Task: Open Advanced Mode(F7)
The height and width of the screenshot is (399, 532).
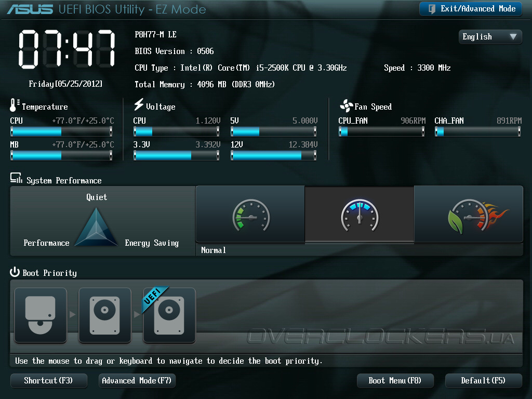Action: pyautogui.click(x=137, y=380)
